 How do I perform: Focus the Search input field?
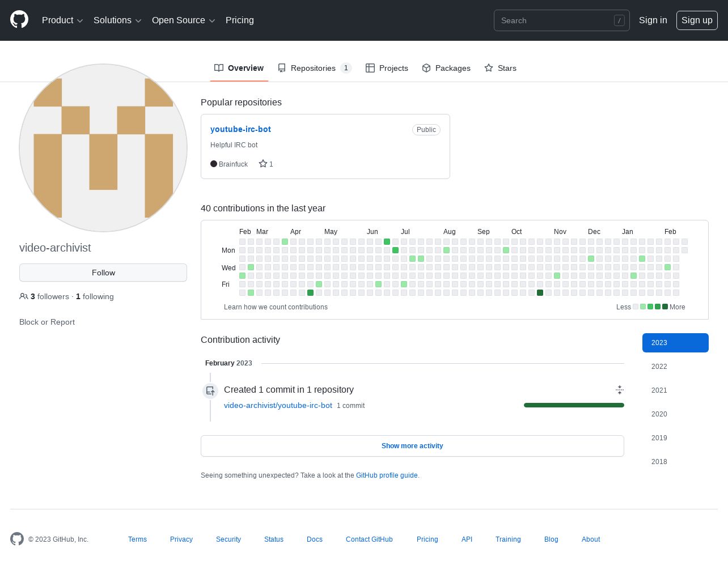click(x=561, y=20)
